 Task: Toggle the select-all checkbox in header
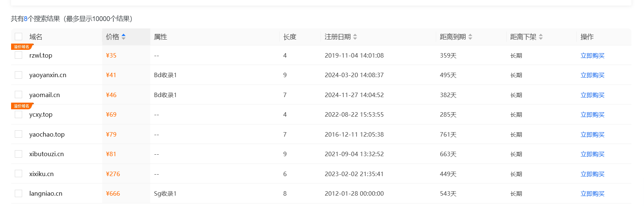point(18,37)
